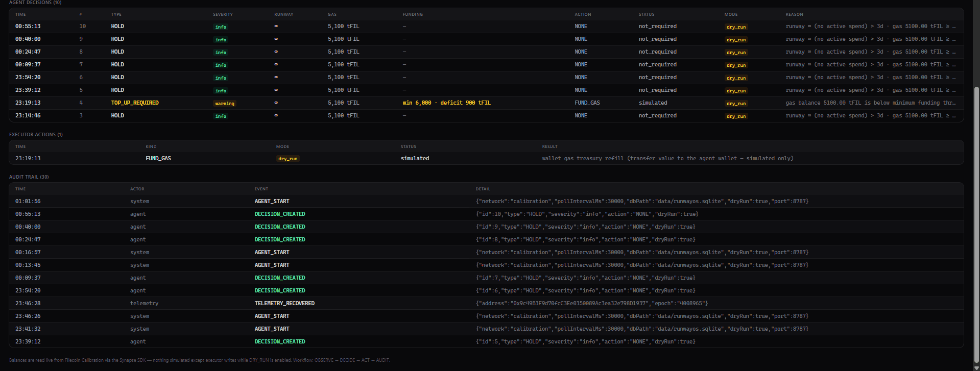Click AGENT_START event at 23:46:26
Viewport: 980px width, 371px height.
pyautogui.click(x=272, y=316)
